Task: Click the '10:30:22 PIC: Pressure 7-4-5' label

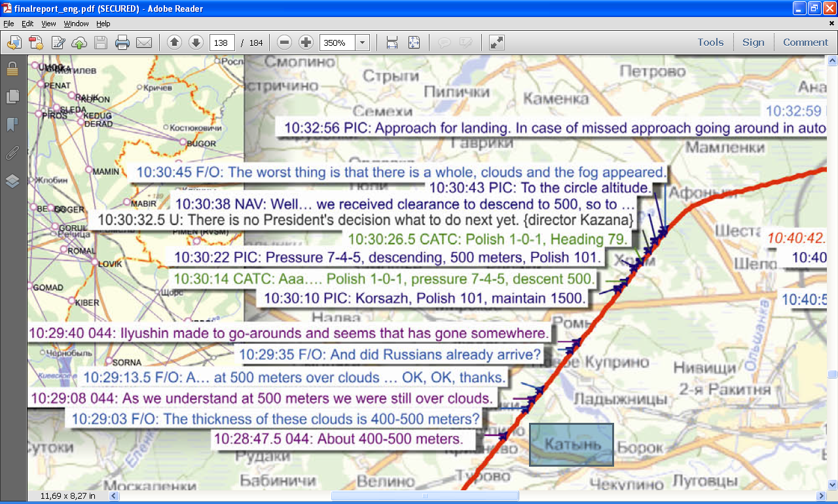Action: click(x=388, y=257)
